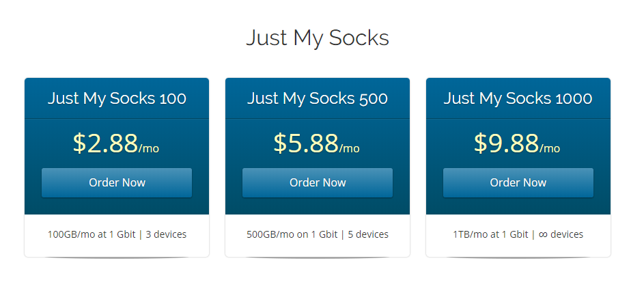The image size is (644, 304).
Task: Click the 3 devices text
Action: (166, 234)
